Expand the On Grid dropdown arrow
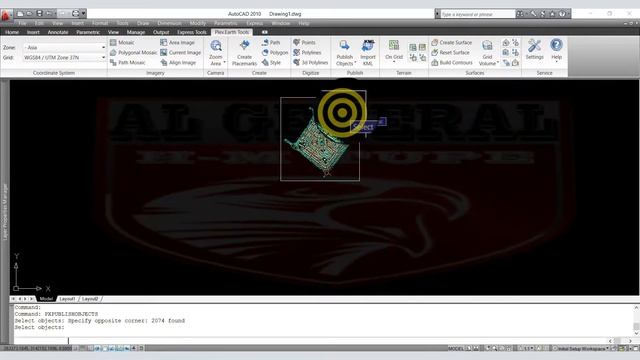 tap(394, 62)
